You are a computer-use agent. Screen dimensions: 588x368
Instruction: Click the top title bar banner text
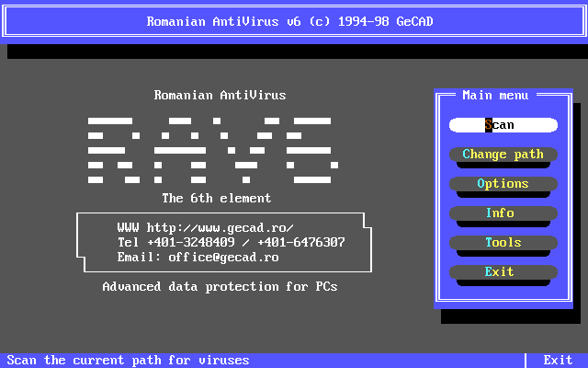[293, 22]
